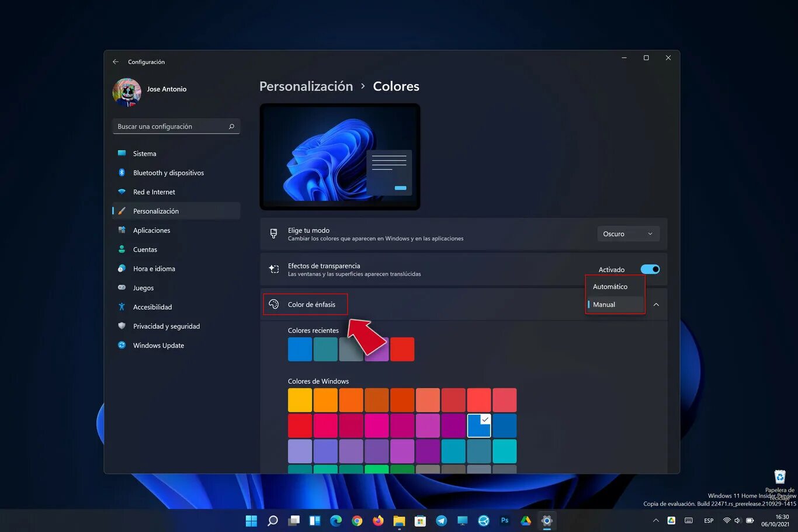Pick the cyan swatch ending third row
The width and height of the screenshot is (798, 532).
pos(505,451)
